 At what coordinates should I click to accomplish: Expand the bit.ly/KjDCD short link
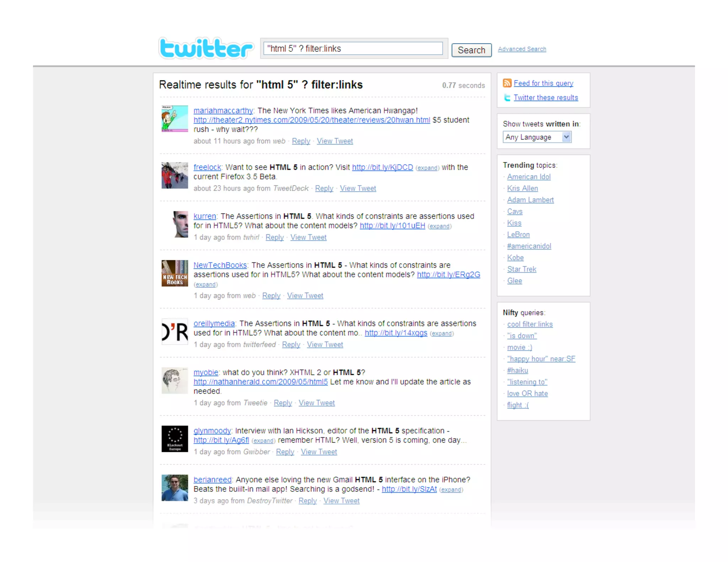[x=427, y=168]
